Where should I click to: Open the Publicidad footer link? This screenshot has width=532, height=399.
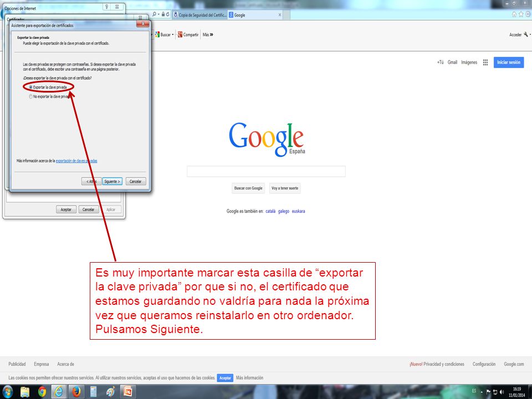click(x=17, y=364)
